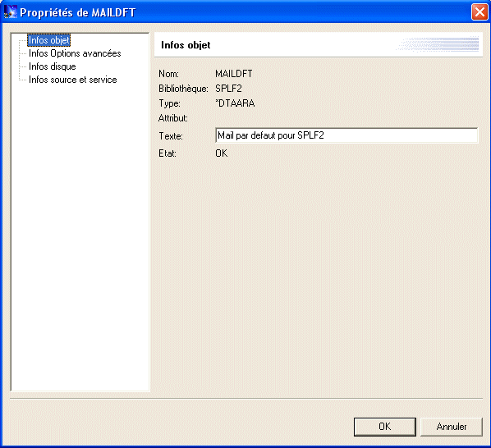Click the Type value *DTAARA
The width and height of the screenshot is (491, 448).
coord(235,103)
